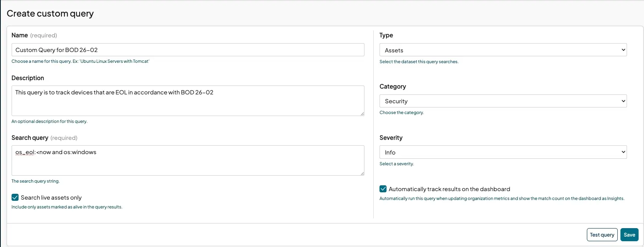The image size is (644, 247).
Task: Click the Category label heading
Action: point(393,87)
